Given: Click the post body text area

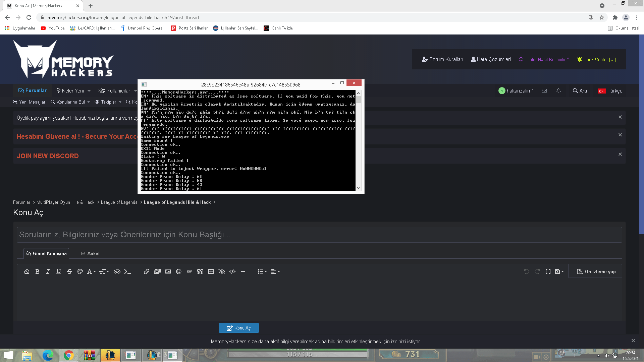Looking at the screenshot, I should point(319,299).
